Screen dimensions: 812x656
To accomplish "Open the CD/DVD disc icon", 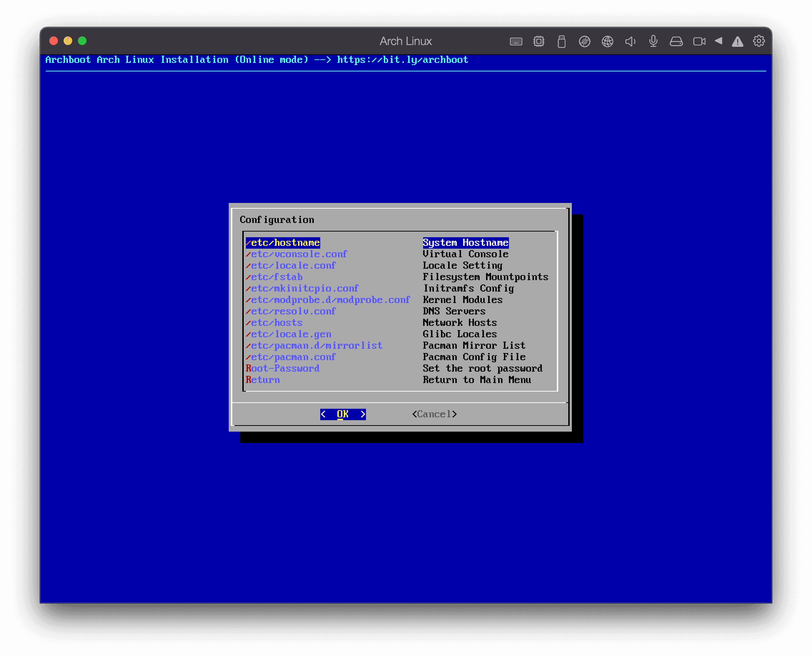I will 584,41.
